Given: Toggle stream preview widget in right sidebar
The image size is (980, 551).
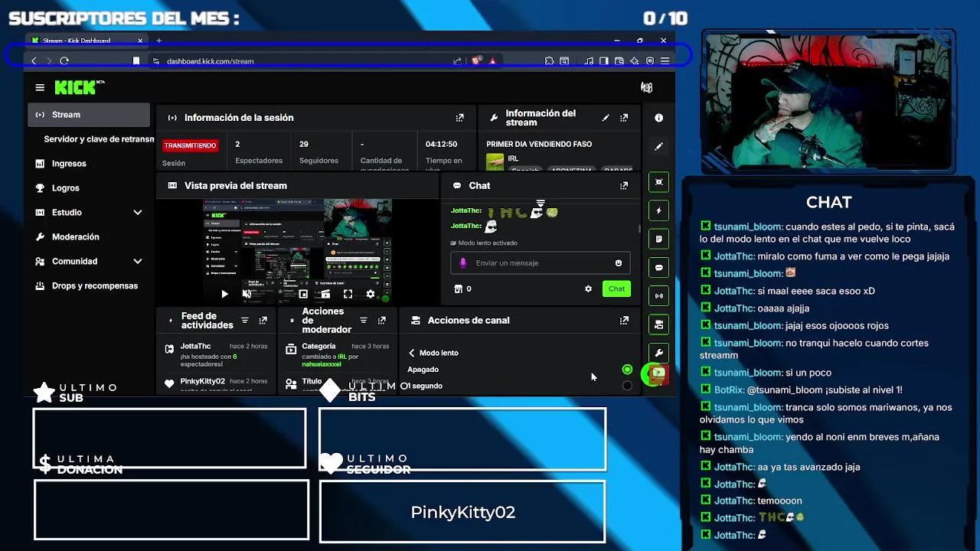Looking at the screenshot, I should coord(658,182).
